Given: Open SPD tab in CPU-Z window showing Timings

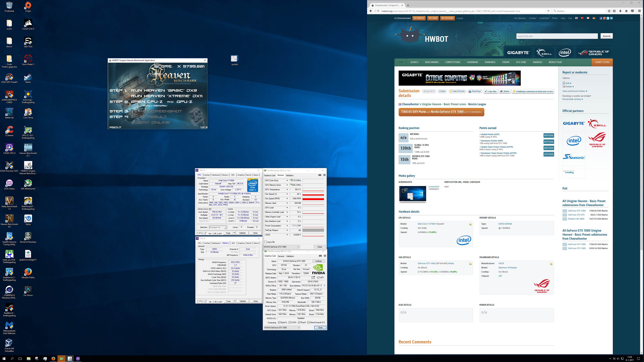Looking at the screenshot, I should coord(233,243).
